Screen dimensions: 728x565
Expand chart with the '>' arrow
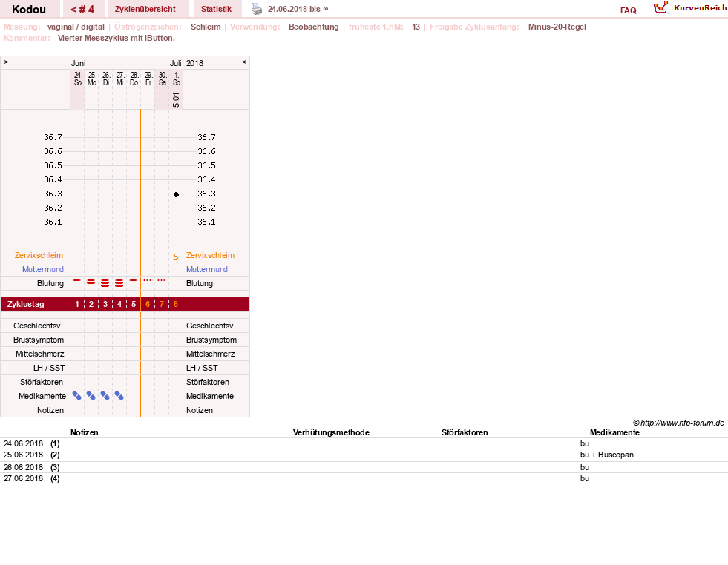(x=6, y=62)
